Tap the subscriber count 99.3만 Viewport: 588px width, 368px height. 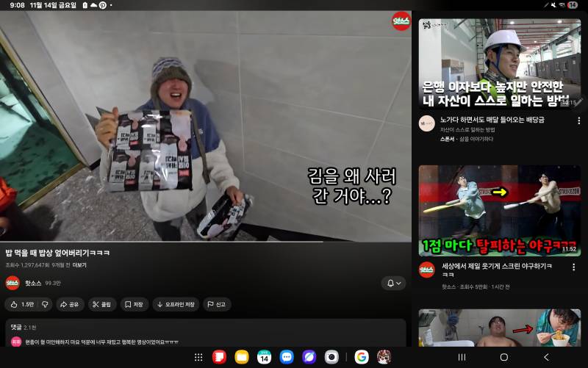[53, 283]
